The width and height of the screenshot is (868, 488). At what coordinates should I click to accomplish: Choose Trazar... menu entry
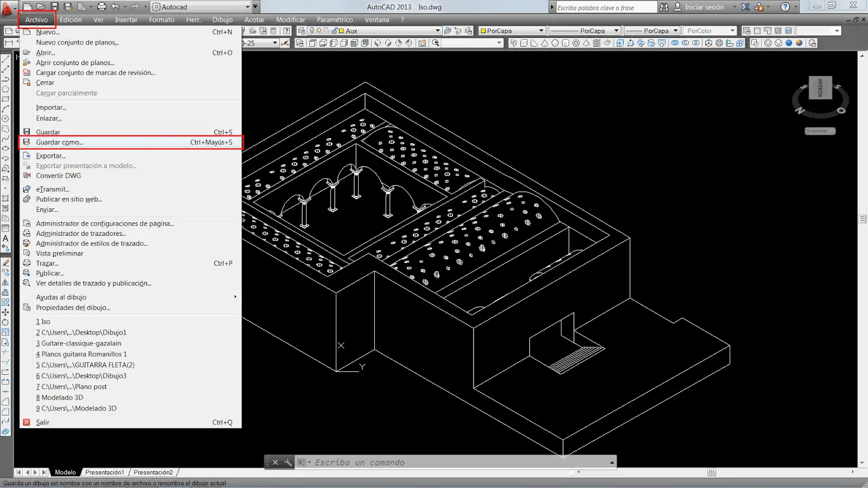(x=131, y=263)
